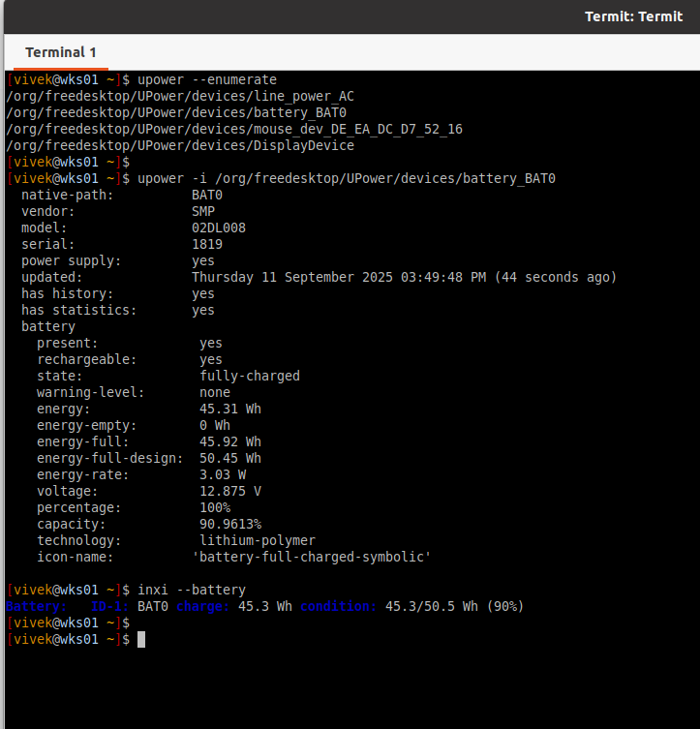Click the blue Battery: label
The height and width of the screenshot is (729, 700).
pos(36,606)
